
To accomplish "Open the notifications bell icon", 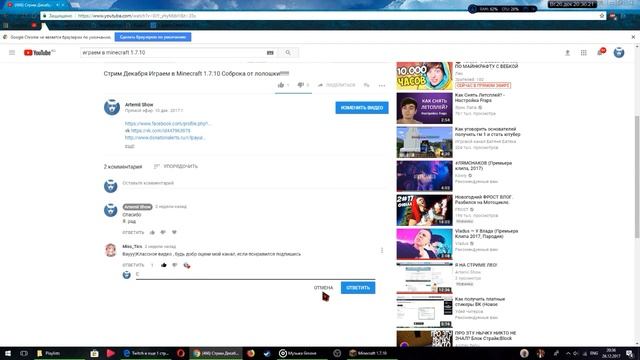I will [600, 53].
